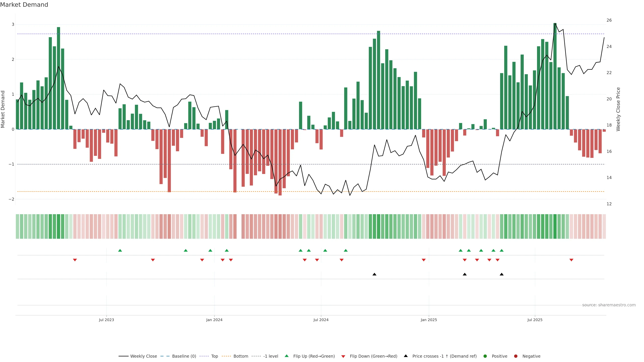Click the rightmost red flip-down marker after Jul 2025
Image resolution: width=644 pixels, height=362 pixels.
571,260
